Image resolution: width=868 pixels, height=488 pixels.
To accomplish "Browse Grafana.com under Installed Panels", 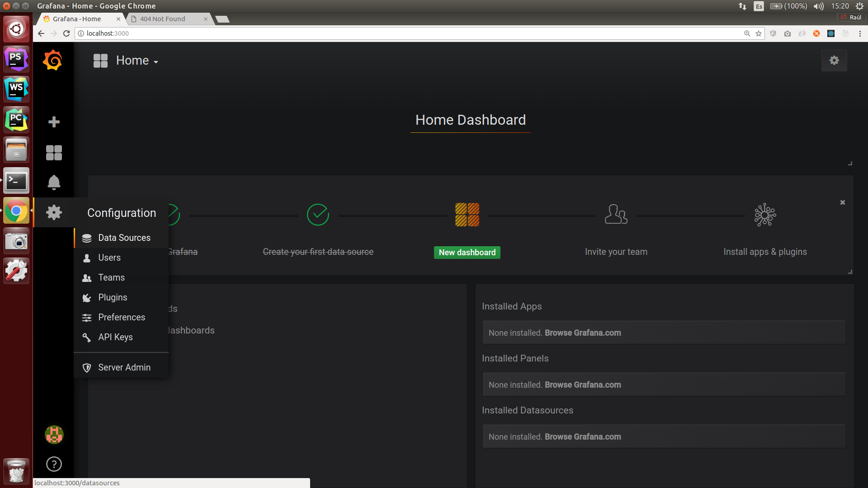I will point(583,385).
